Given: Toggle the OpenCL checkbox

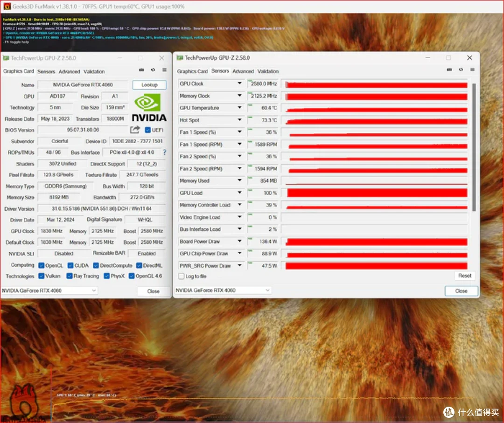Looking at the screenshot, I should (41, 265).
